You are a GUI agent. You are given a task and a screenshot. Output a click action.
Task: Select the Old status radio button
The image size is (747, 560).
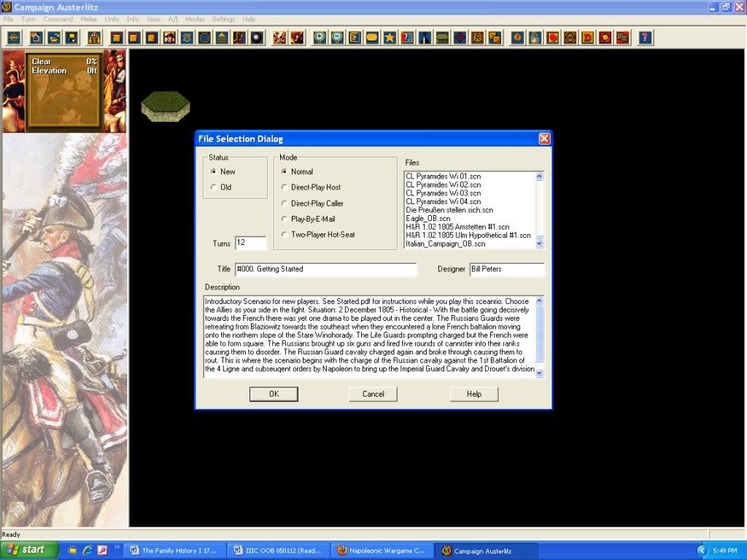point(214,187)
